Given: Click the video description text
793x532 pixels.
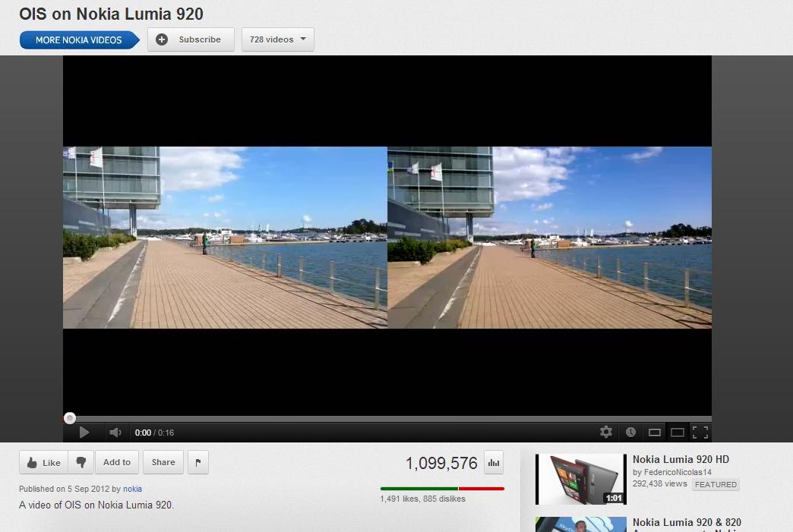Looking at the screenshot, I should pyautogui.click(x=96, y=505).
